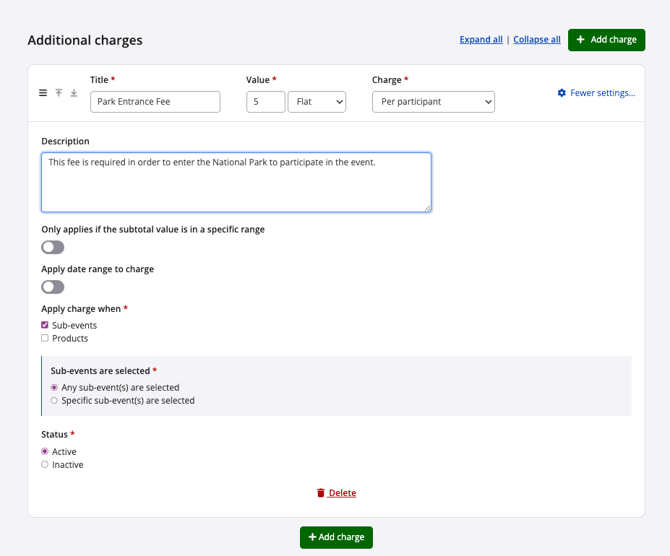Open the Flat value type dropdown
This screenshot has width=670, height=556.
[317, 102]
